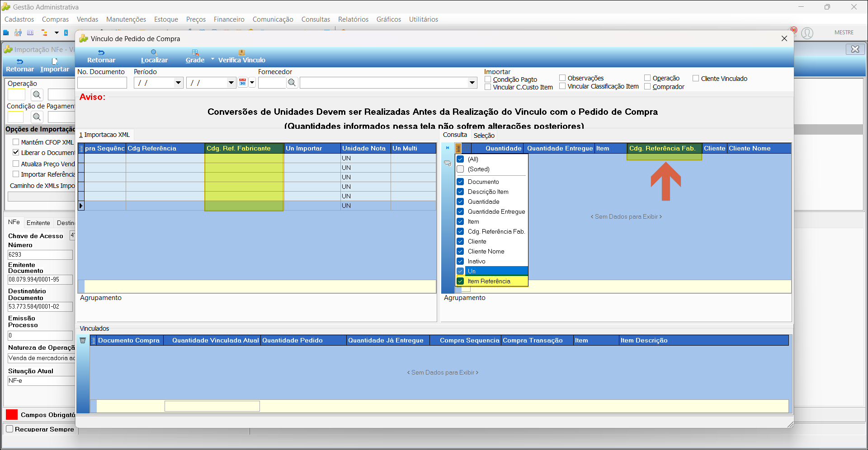Toggle (Sorted) in column chooser list
The height and width of the screenshot is (450, 868).
[x=460, y=169]
